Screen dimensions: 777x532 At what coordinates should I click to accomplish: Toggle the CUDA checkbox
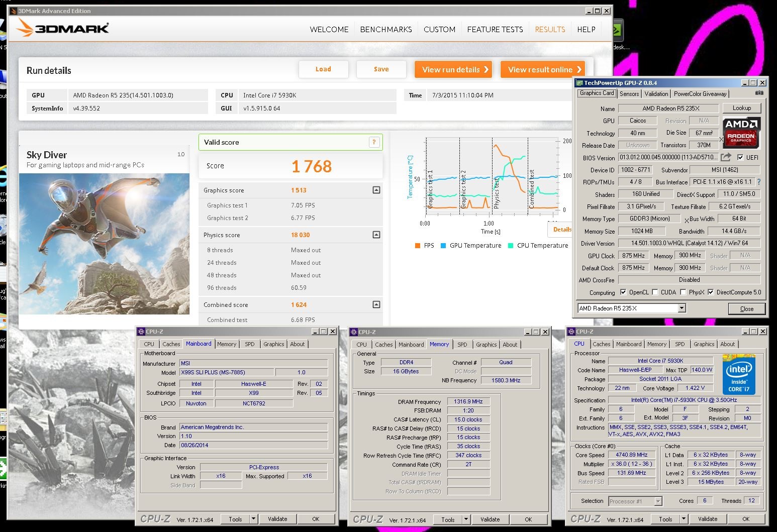click(x=655, y=292)
